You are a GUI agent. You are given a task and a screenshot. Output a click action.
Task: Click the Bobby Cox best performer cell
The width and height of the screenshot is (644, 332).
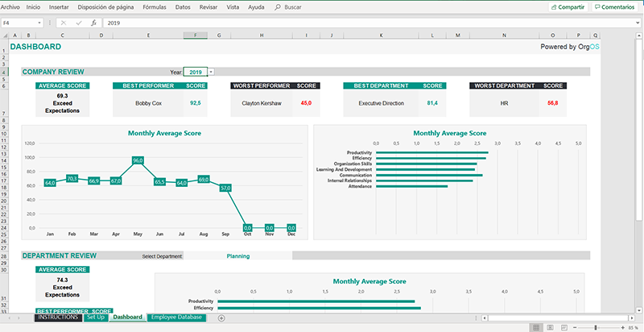(148, 103)
